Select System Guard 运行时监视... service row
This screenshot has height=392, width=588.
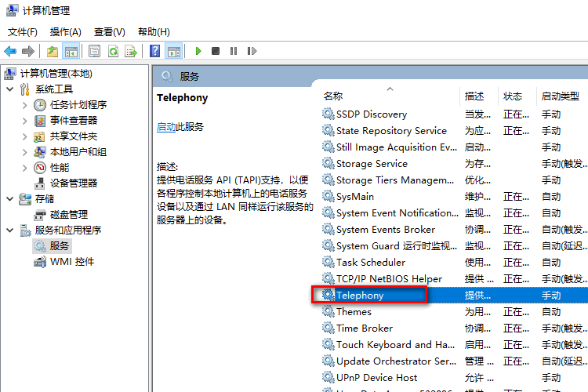pyautogui.click(x=455, y=245)
